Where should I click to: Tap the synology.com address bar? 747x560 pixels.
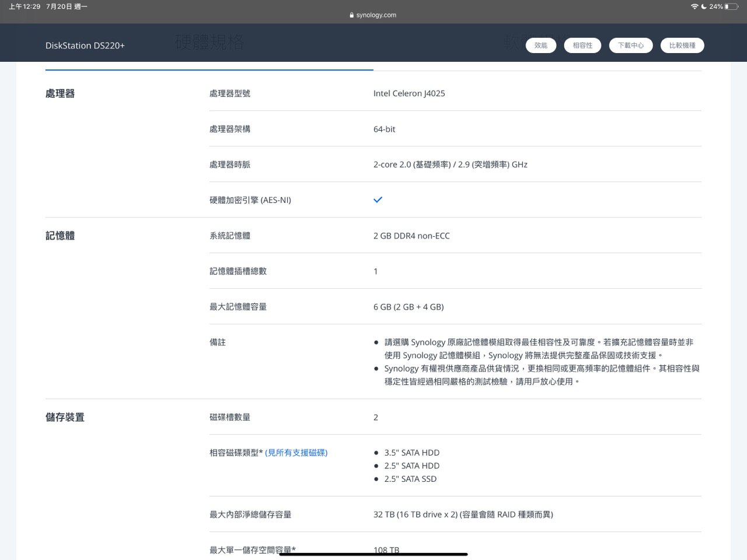(x=373, y=15)
